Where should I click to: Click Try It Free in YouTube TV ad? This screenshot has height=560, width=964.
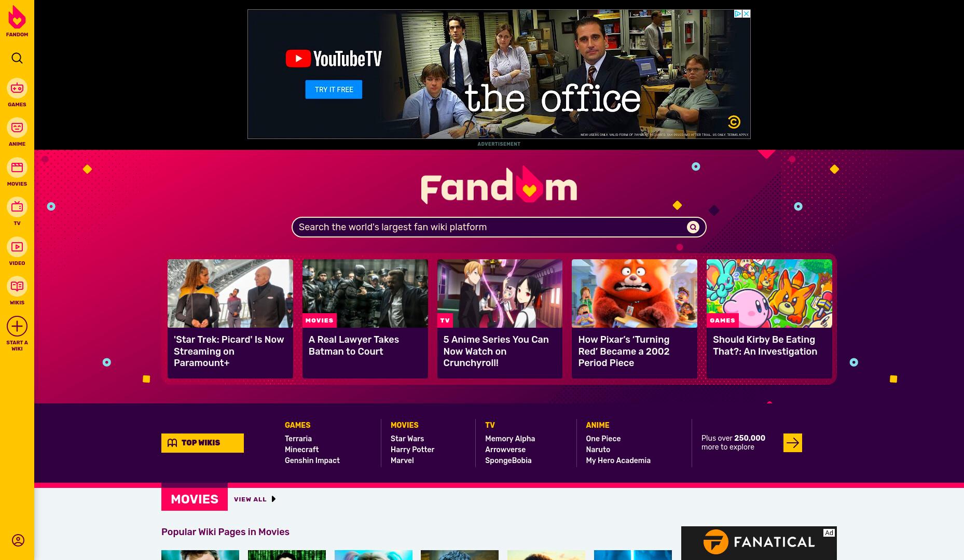coord(334,90)
